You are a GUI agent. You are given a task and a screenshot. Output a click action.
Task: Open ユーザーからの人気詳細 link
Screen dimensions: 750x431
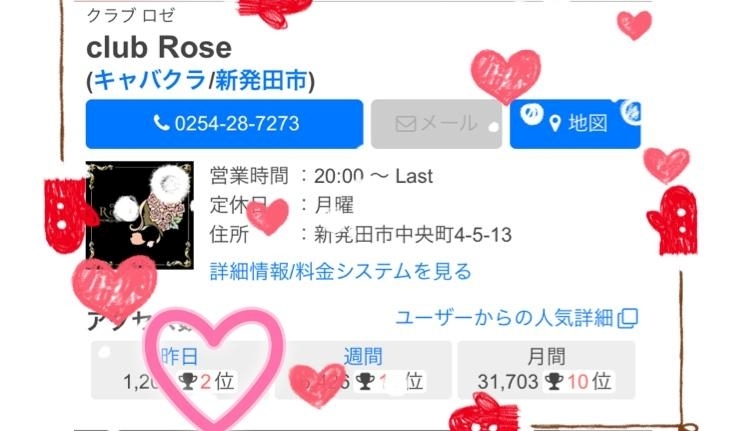(505, 318)
